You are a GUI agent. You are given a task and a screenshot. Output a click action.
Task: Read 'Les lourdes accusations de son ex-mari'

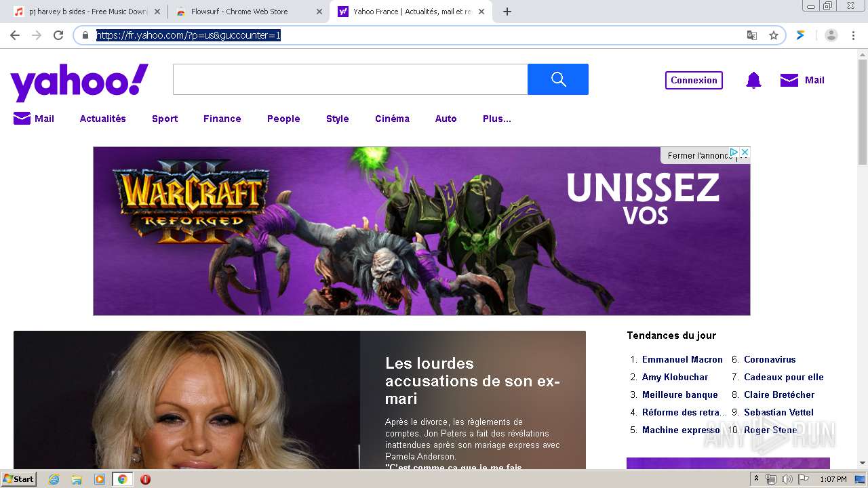(473, 381)
